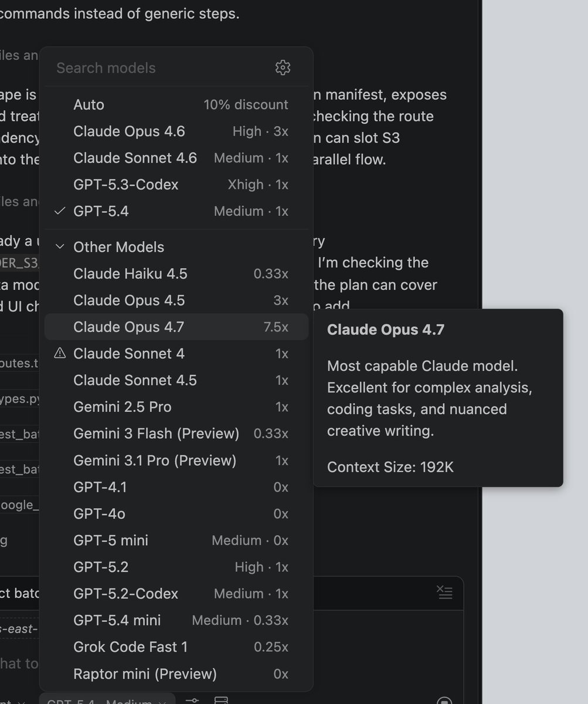Click the High · 3x label for Opus 4.6
Image resolution: width=588 pixels, height=704 pixels.
pyautogui.click(x=260, y=131)
